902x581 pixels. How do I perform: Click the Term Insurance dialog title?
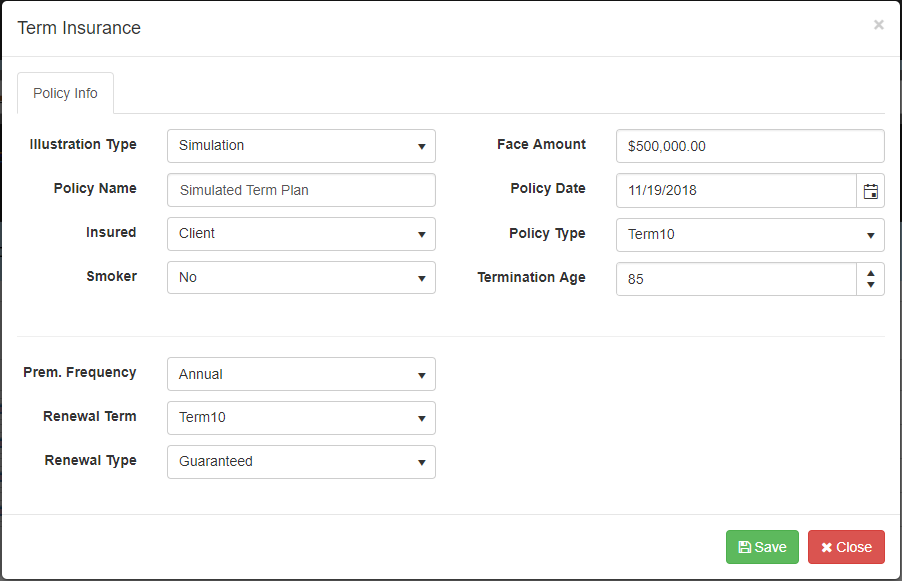pos(79,28)
